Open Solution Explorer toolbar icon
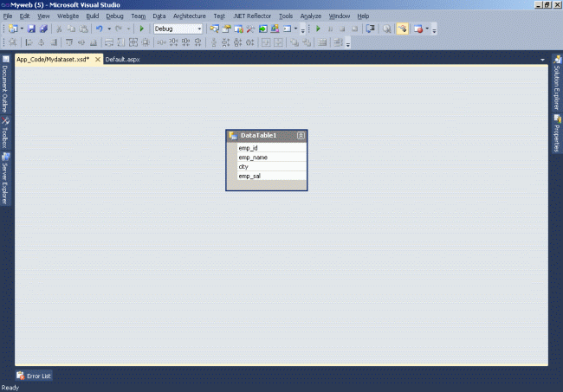This screenshot has width=563, height=392. pos(214,29)
